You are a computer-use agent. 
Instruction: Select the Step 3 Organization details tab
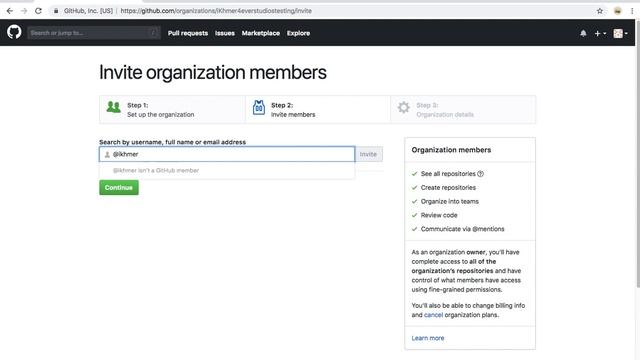pyautogui.click(x=463, y=109)
